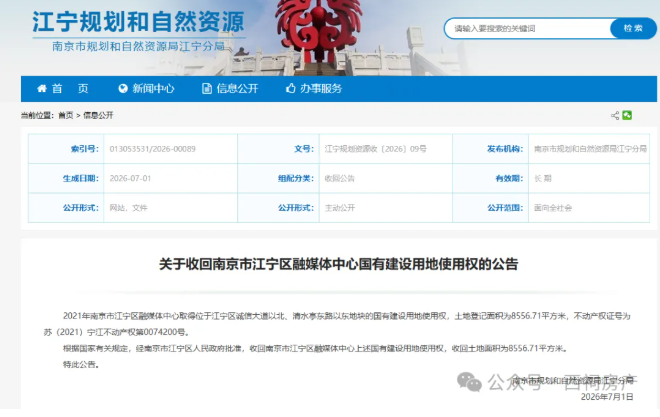The image size is (660, 417).
Task: Open the 新闻中心 navigation menu item
Action: pyautogui.click(x=153, y=88)
